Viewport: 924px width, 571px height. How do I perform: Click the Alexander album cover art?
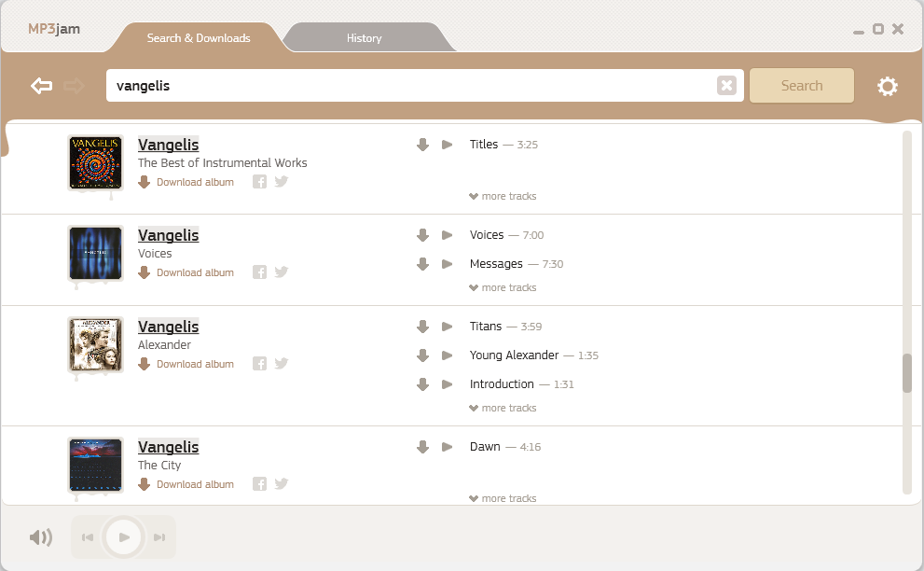coord(95,344)
